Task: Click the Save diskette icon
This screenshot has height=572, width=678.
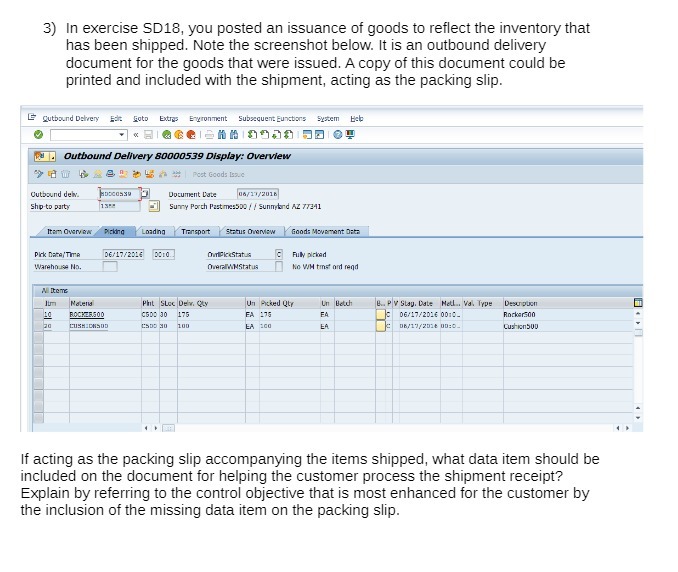Action: [x=148, y=135]
